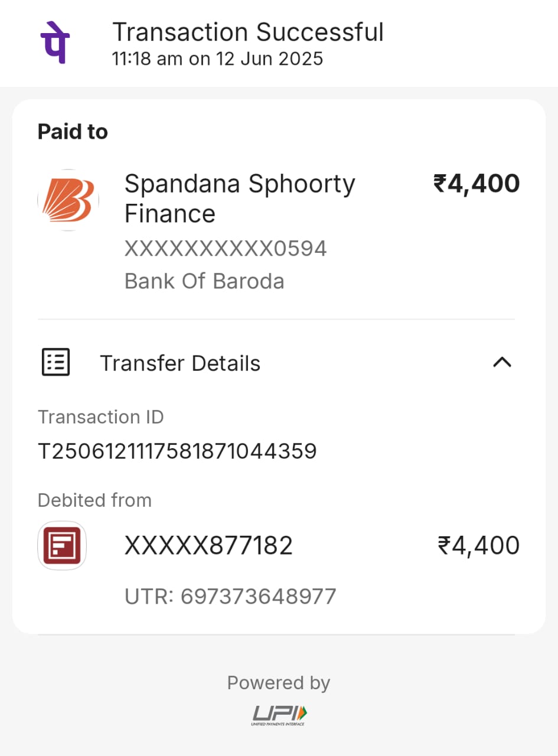The width and height of the screenshot is (558, 756).
Task: Select debited account XXXXX877182
Action: pos(208,546)
